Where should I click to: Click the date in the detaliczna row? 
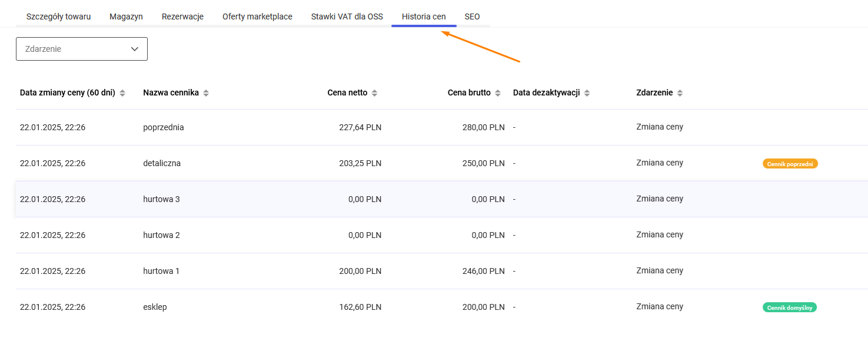click(x=53, y=163)
